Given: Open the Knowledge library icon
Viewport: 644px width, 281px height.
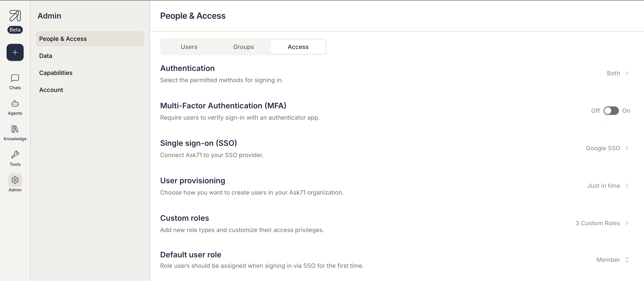Looking at the screenshot, I should click(15, 129).
